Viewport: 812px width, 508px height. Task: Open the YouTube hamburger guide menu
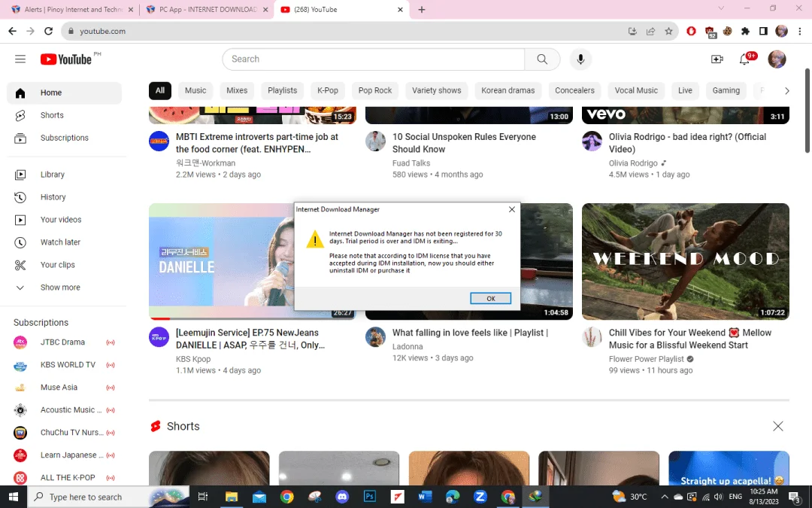pos(20,59)
